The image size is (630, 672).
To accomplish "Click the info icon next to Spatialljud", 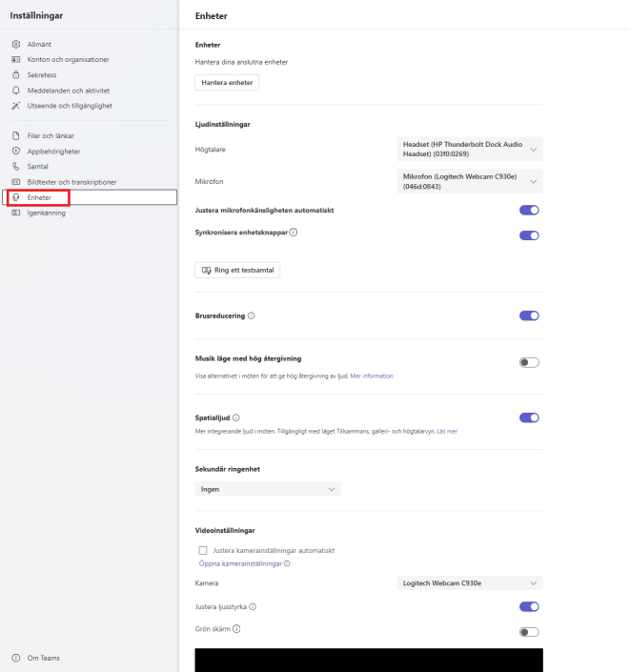I will pyautogui.click(x=236, y=417).
